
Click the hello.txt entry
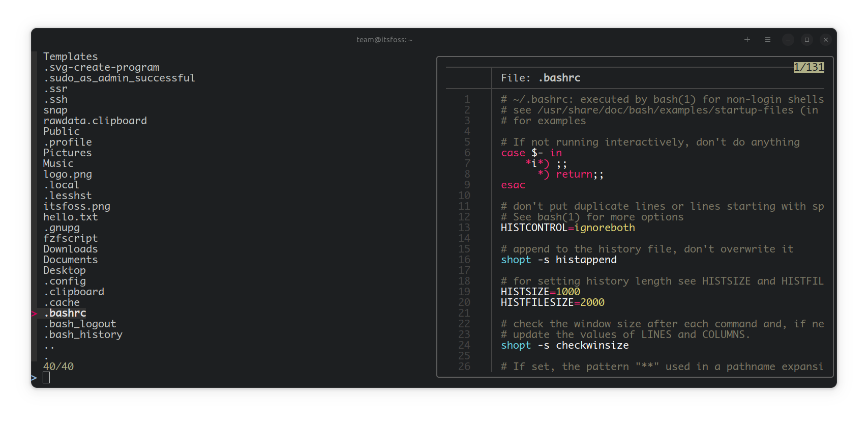(70, 217)
